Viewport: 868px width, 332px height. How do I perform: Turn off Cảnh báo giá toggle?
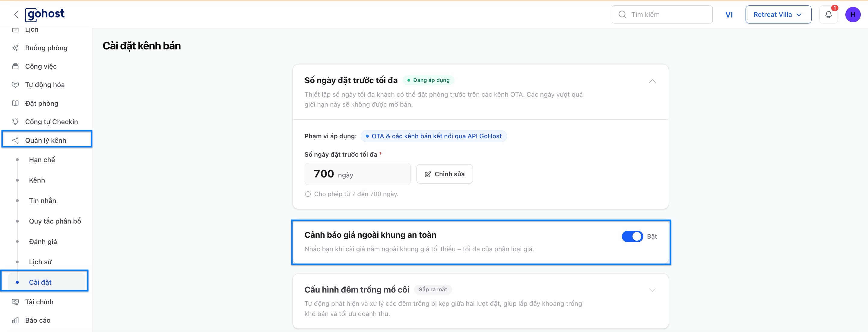(x=632, y=236)
